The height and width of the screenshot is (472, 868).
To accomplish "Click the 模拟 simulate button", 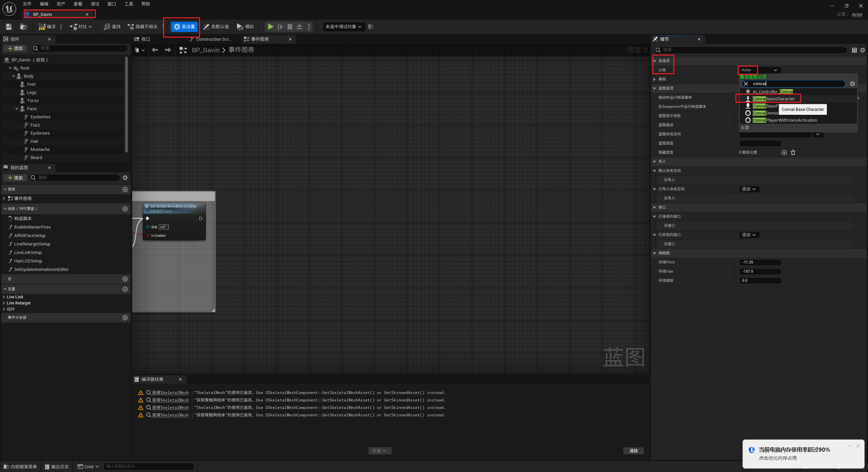I will point(245,27).
